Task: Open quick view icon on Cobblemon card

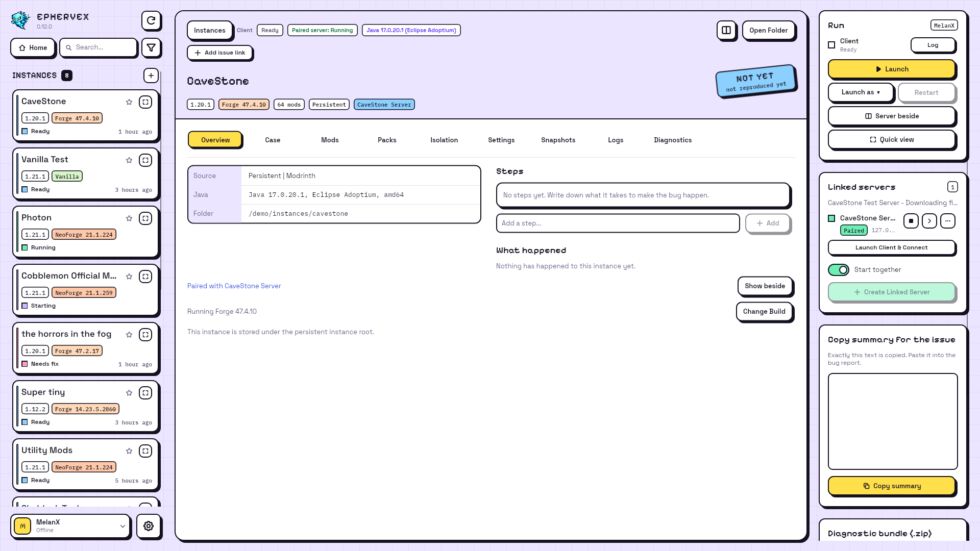Action: click(x=145, y=277)
